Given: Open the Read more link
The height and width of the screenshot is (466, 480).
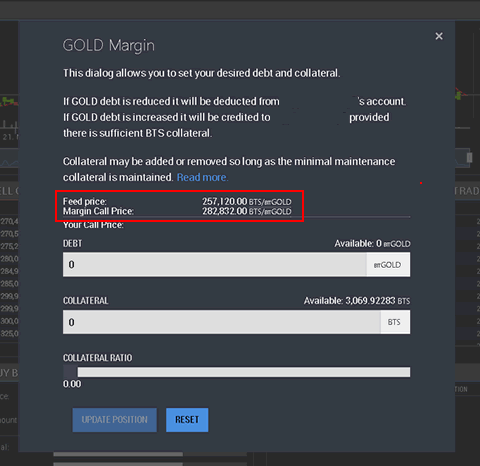Looking at the screenshot, I should [x=202, y=177].
